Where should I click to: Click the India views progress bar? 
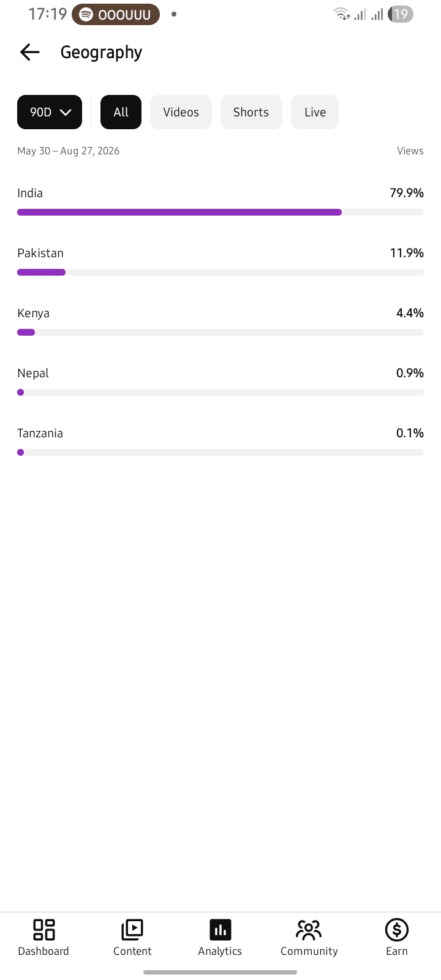[221, 213]
